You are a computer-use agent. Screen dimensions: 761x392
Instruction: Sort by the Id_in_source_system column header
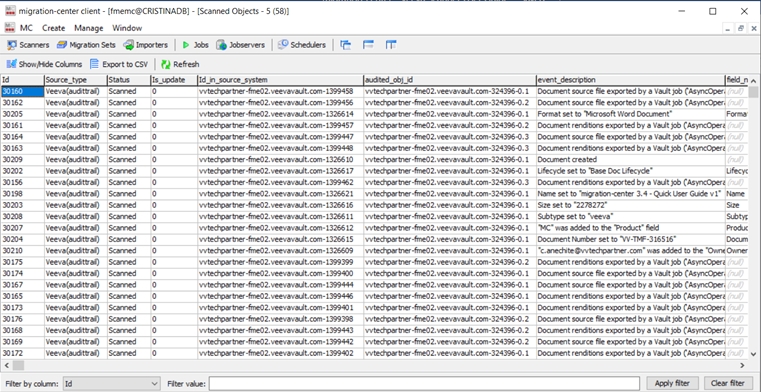281,80
